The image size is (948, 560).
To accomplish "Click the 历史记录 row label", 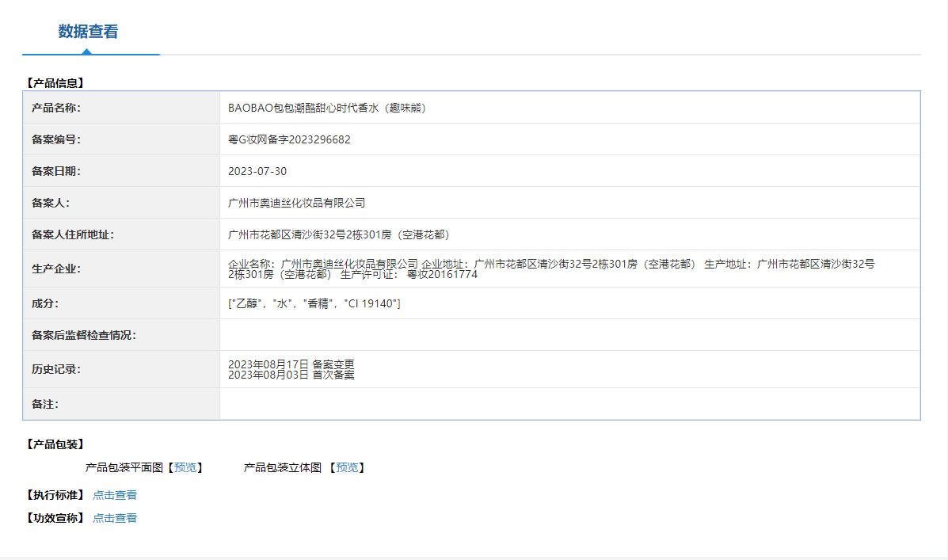I will pos(56,369).
